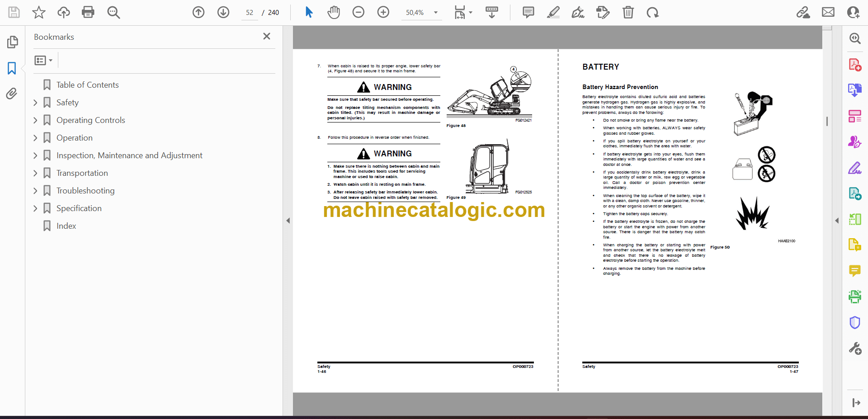The width and height of the screenshot is (868, 419).
Task: Click the Zoom Out minus icon
Action: (358, 12)
